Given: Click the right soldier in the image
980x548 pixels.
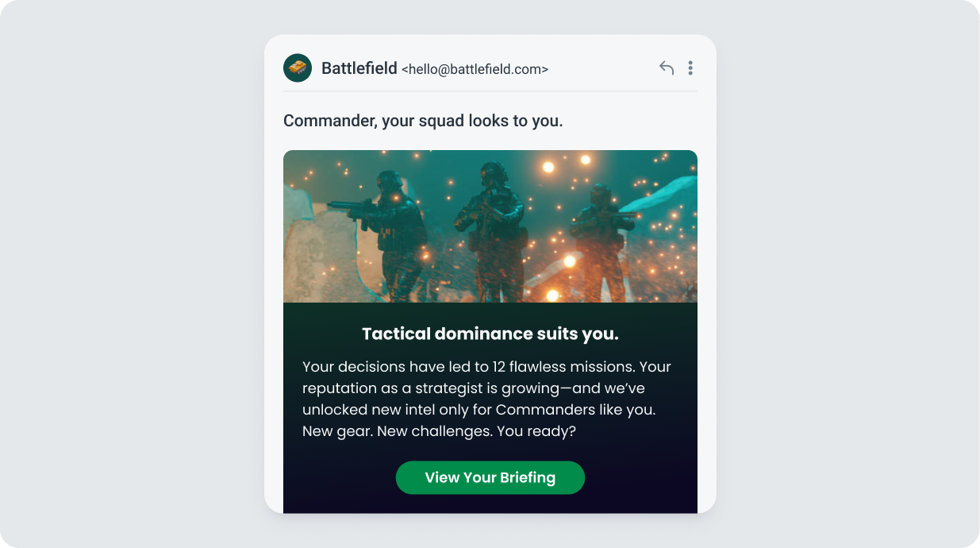Looking at the screenshot, I should click(603, 242).
